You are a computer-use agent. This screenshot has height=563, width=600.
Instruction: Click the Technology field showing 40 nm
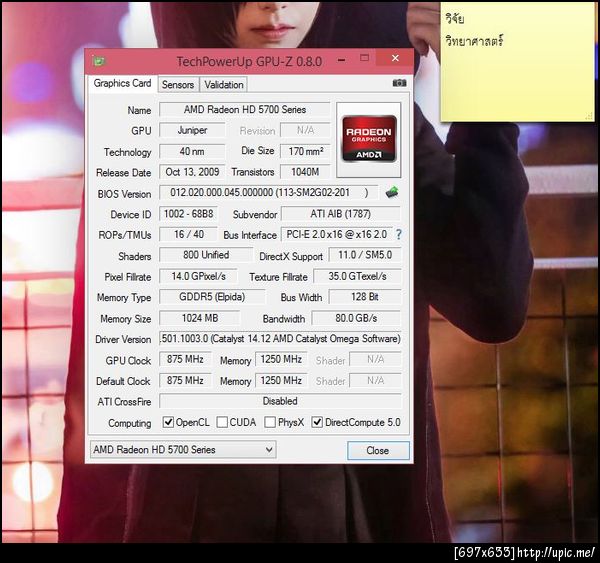point(192,151)
